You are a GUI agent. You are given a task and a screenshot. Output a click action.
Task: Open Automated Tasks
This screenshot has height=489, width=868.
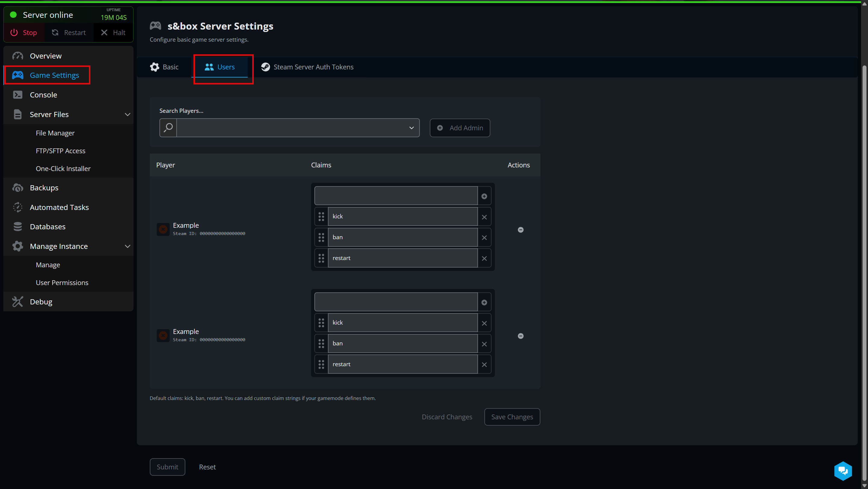59,207
